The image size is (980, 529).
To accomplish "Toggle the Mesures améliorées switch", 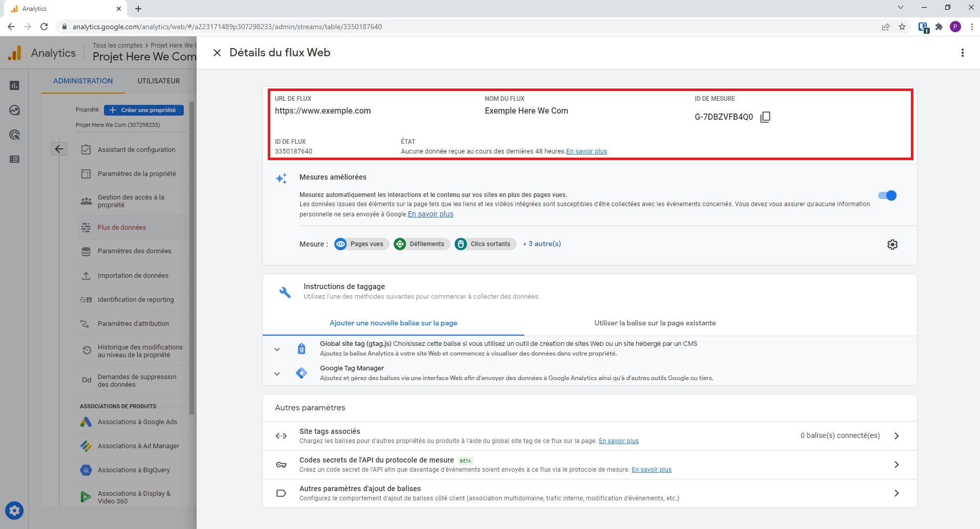I will tap(887, 195).
